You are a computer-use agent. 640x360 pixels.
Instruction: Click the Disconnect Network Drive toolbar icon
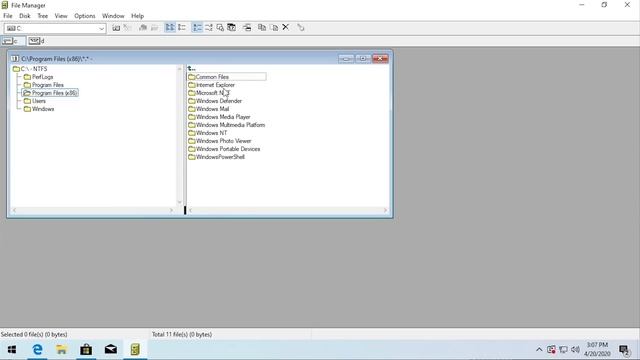[128, 28]
